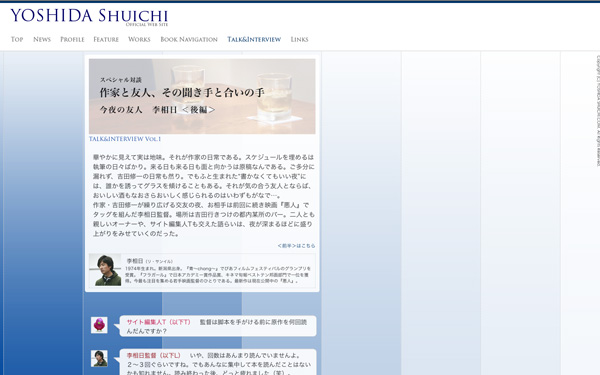Follow the <前半>はこちら link
Viewport: 600px width, 375px height.
[x=297, y=246]
